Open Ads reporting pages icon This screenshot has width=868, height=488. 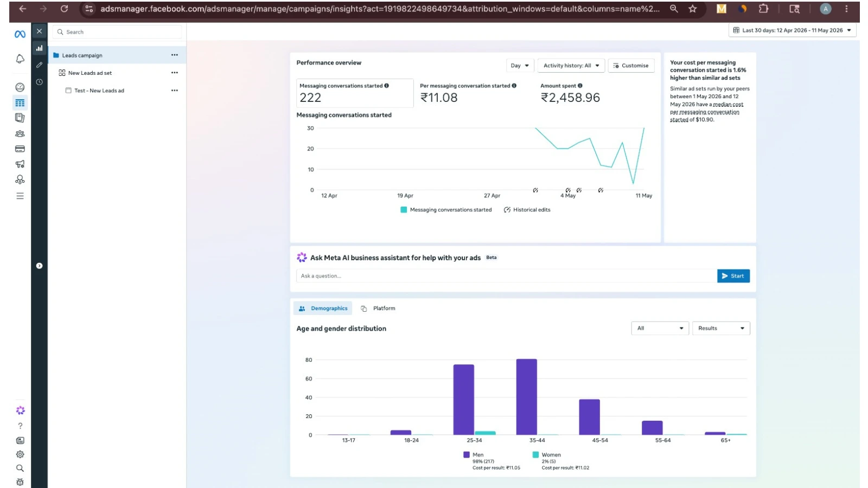(x=20, y=118)
